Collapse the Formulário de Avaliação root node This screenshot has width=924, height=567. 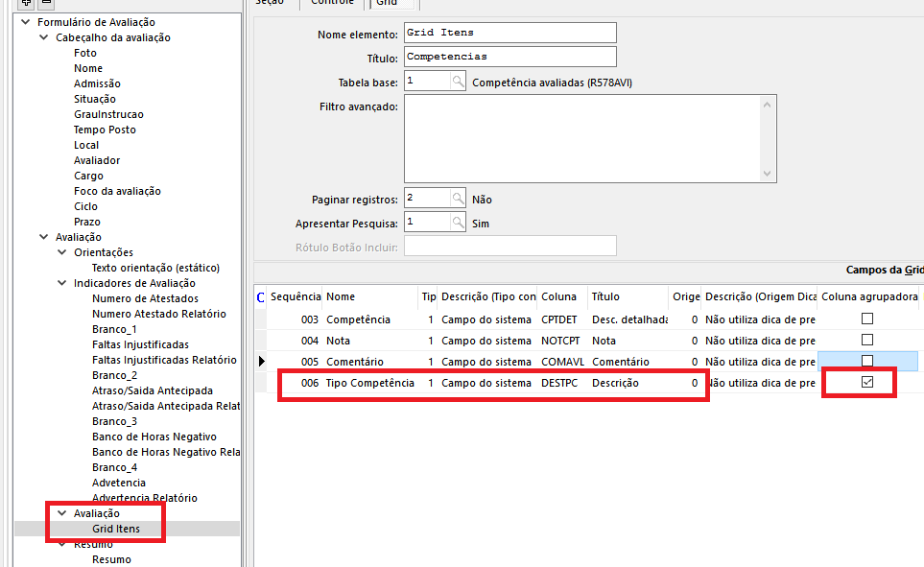(x=26, y=22)
